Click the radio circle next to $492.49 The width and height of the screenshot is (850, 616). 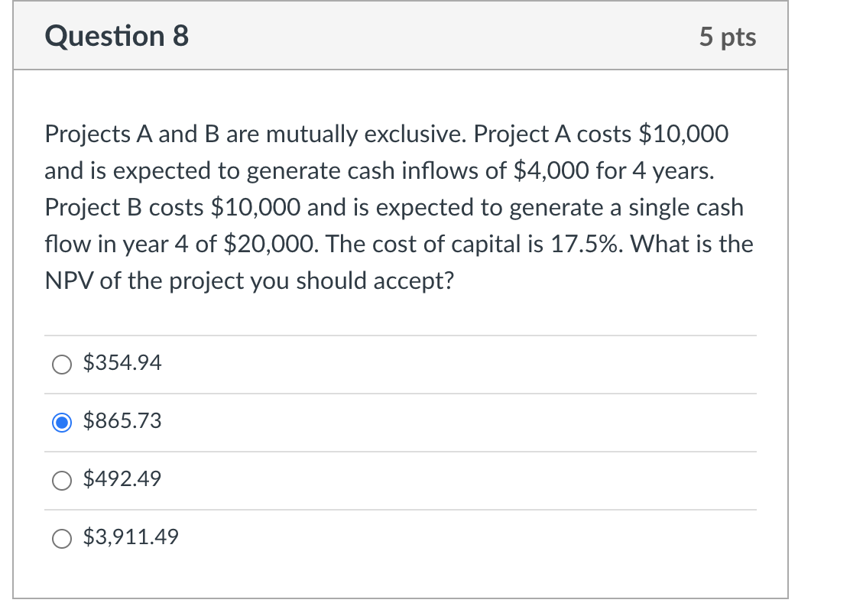click(62, 481)
